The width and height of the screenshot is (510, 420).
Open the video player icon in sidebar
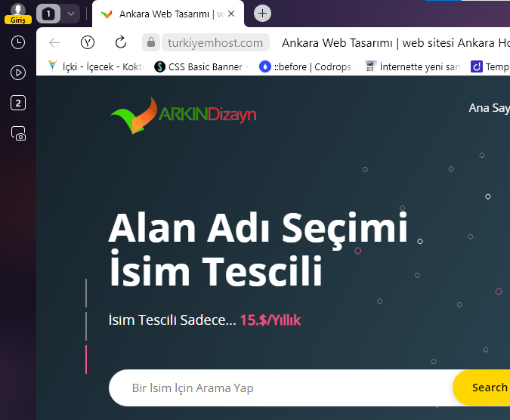click(18, 73)
